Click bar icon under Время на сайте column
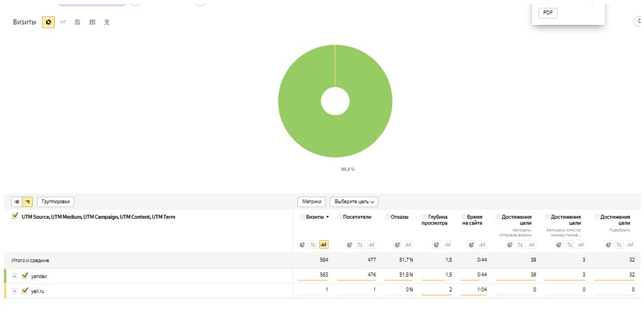Screen dimensions: 644x314 (483, 245)
